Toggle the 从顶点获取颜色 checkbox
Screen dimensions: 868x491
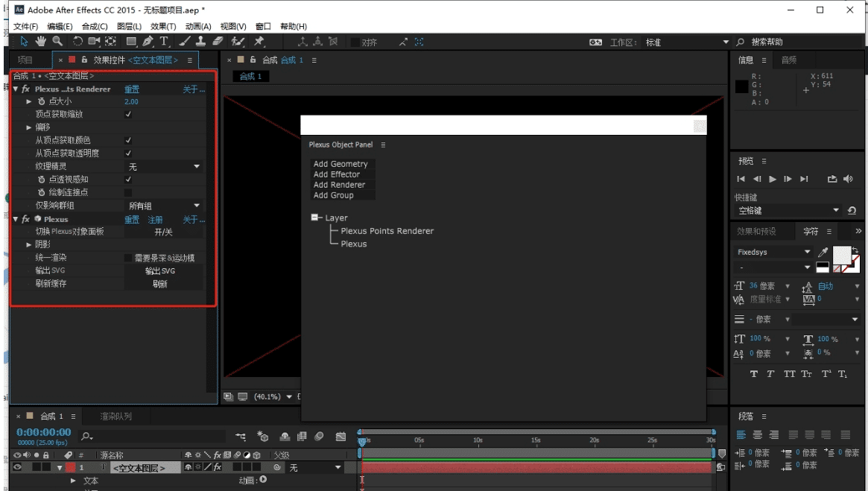(128, 140)
